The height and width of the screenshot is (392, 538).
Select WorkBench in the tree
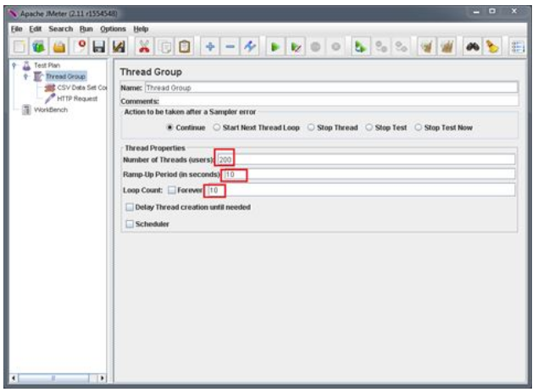pyautogui.click(x=51, y=110)
